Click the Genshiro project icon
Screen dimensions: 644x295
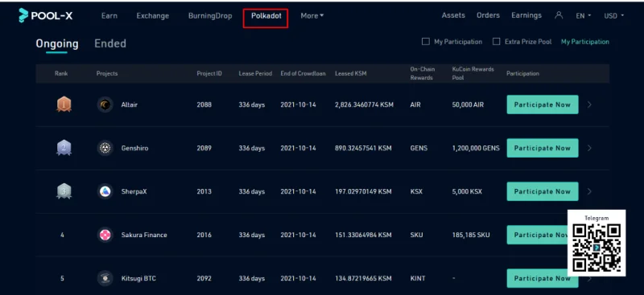tap(105, 148)
